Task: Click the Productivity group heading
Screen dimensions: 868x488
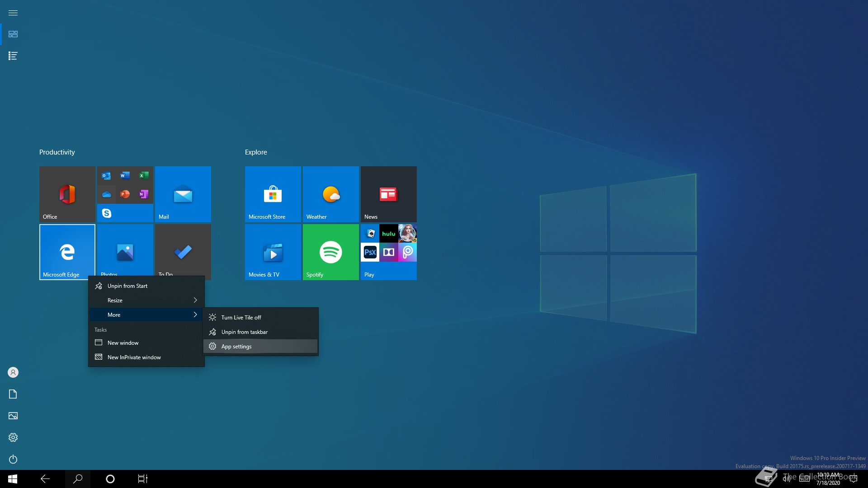Action: point(57,152)
